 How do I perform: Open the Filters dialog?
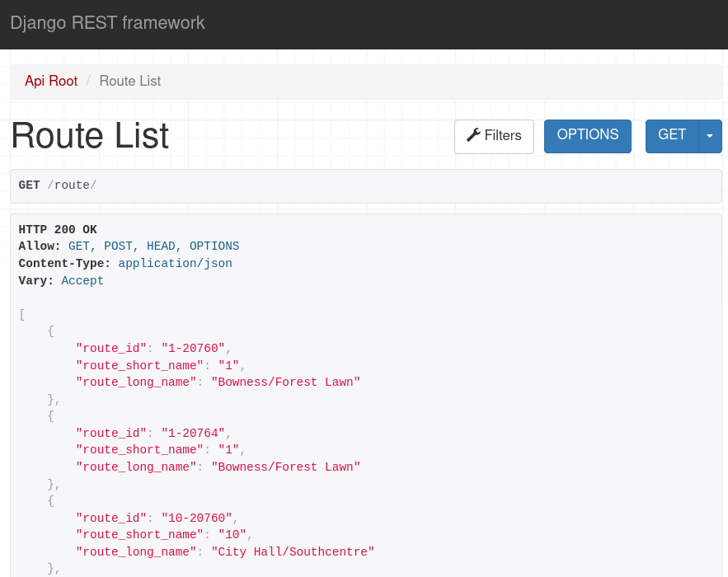tap(494, 136)
